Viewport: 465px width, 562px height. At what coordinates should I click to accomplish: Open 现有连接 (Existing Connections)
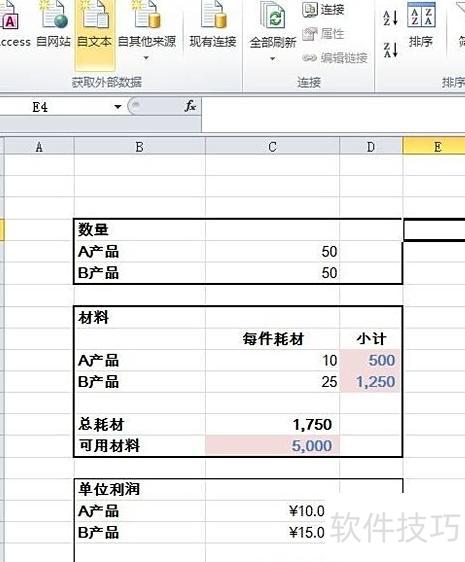point(213,25)
